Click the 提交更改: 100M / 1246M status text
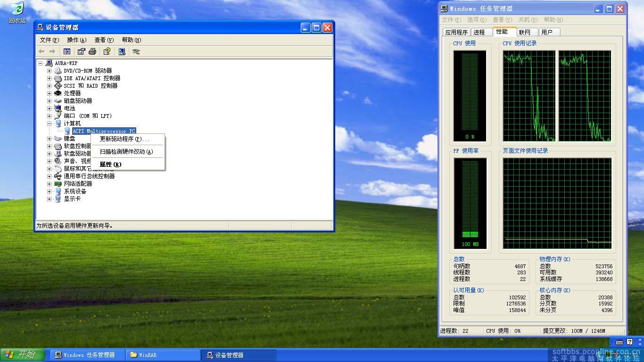 click(x=574, y=331)
